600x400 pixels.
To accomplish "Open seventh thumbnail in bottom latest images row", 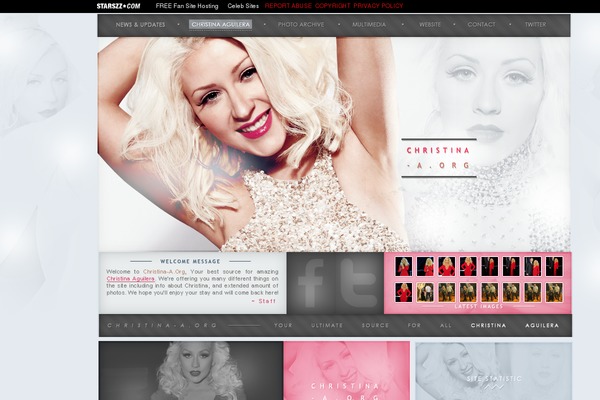I will [x=532, y=292].
